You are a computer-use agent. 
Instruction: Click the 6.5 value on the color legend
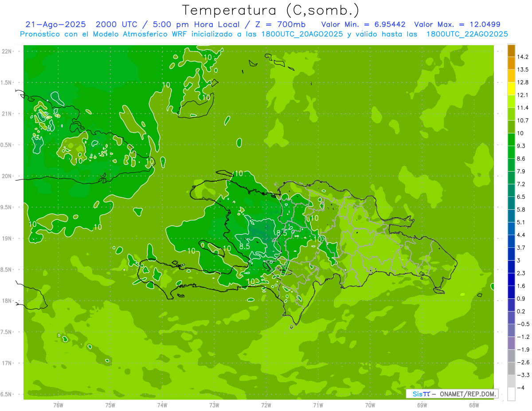pyautogui.click(x=521, y=197)
